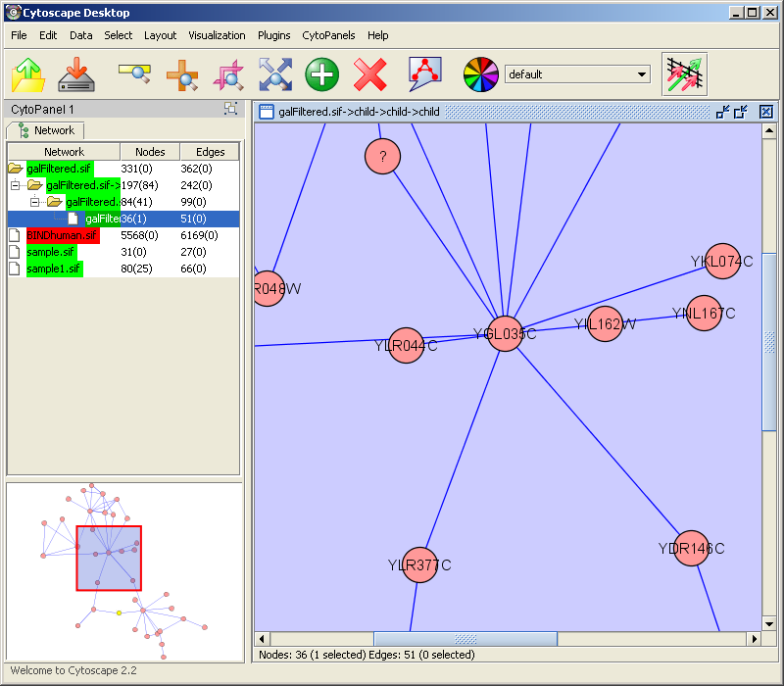Open the Edit menu
784x686 pixels.
point(48,35)
